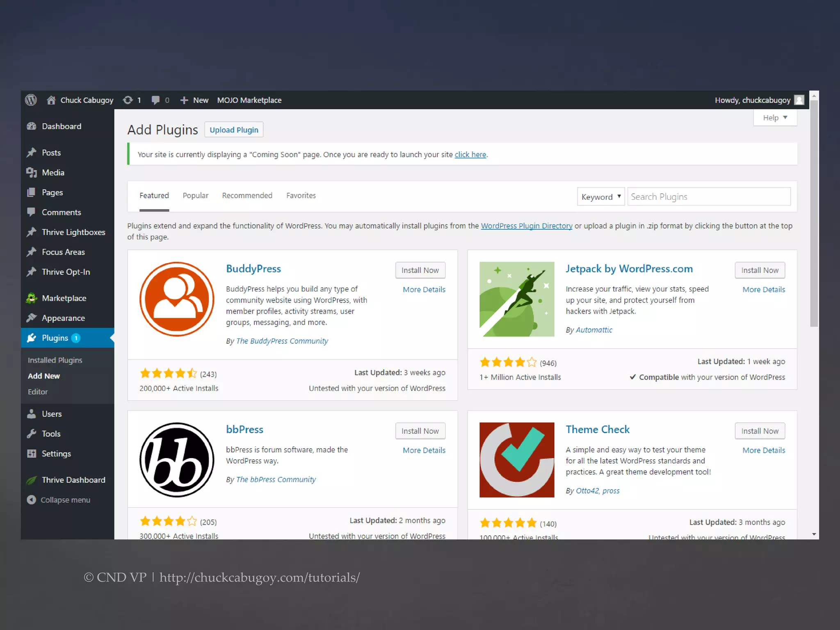
Task: Open the Chuck Cabugoy site home icon
Action: coord(51,100)
